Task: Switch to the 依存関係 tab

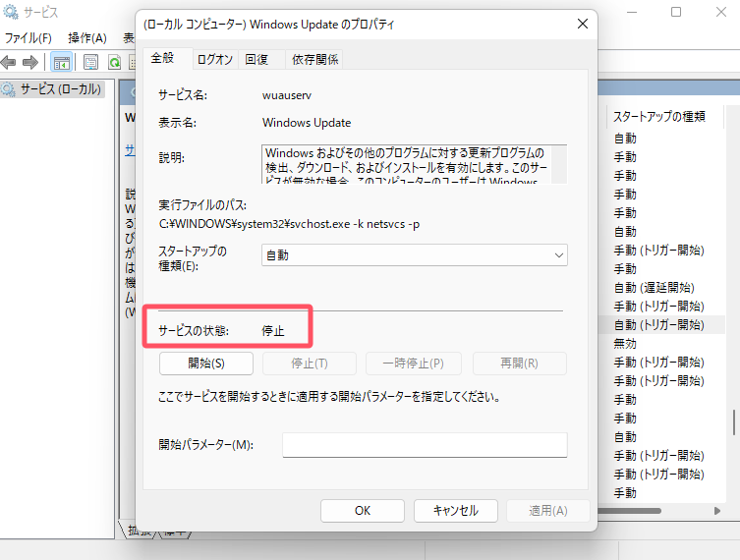Action: [314, 60]
